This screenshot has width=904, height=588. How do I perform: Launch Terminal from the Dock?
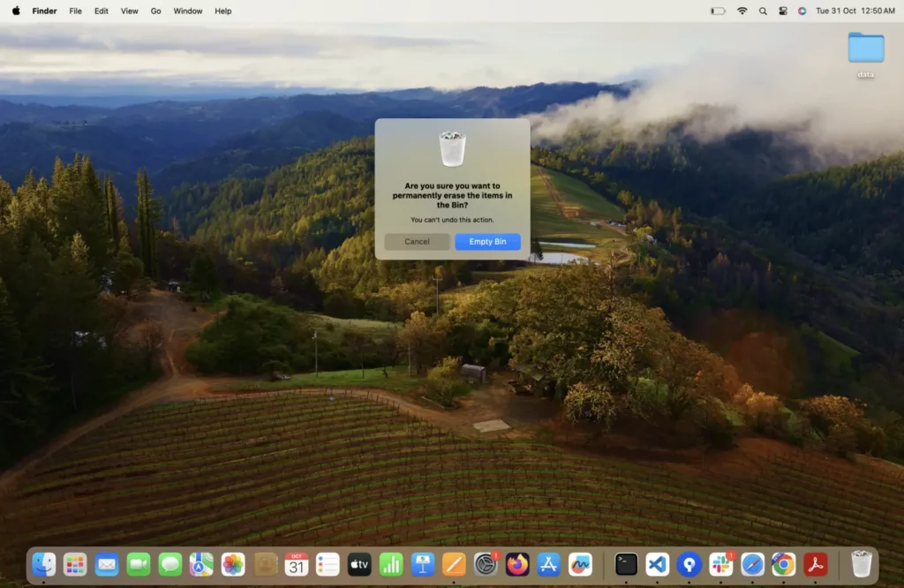pyautogui.click(x=626, y=564)
